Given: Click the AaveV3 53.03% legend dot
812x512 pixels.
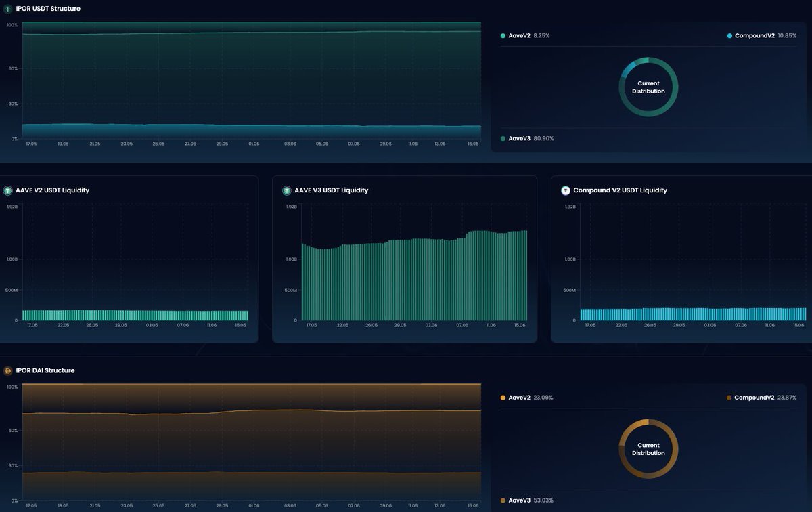Looking at the screenshot, I should click(x=503, y=500).
